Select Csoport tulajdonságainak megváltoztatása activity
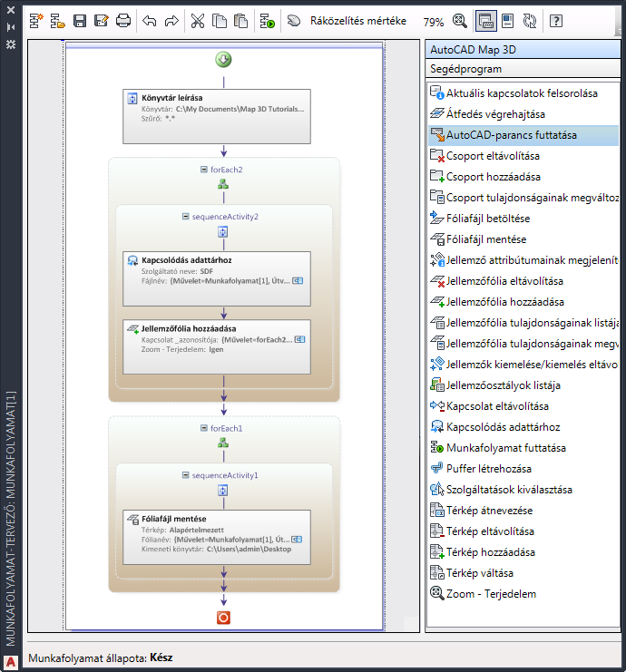 point(523,198)
